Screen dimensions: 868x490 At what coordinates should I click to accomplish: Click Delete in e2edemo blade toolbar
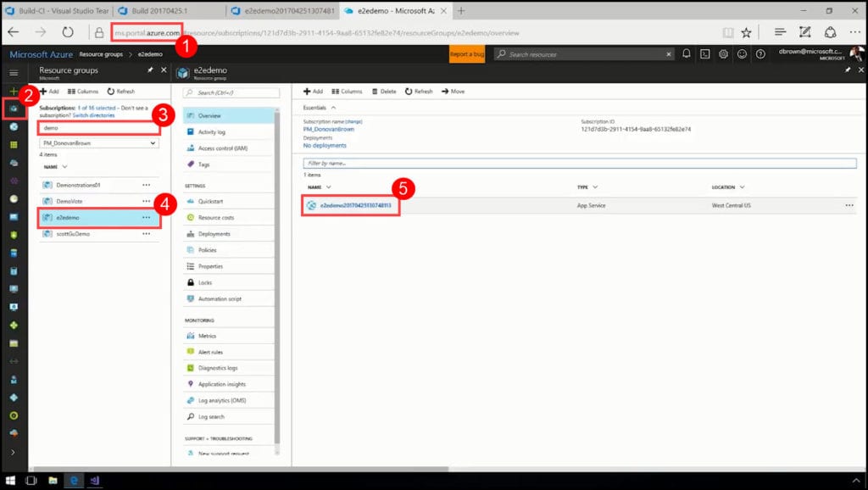point(384,92)
